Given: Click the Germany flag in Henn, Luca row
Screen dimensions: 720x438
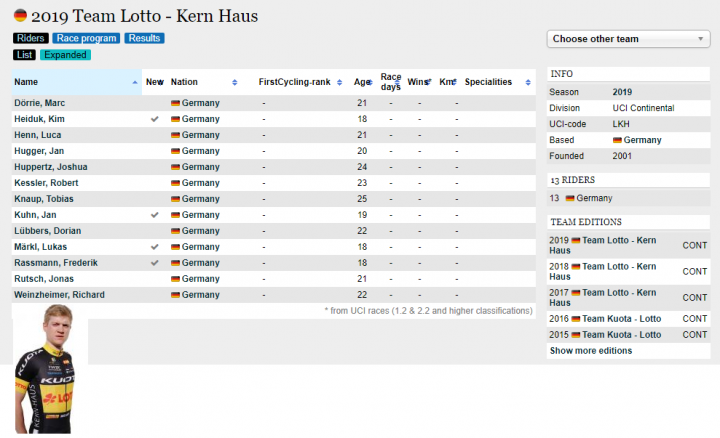Looking at the screenshot, I should tap(175, 135).
